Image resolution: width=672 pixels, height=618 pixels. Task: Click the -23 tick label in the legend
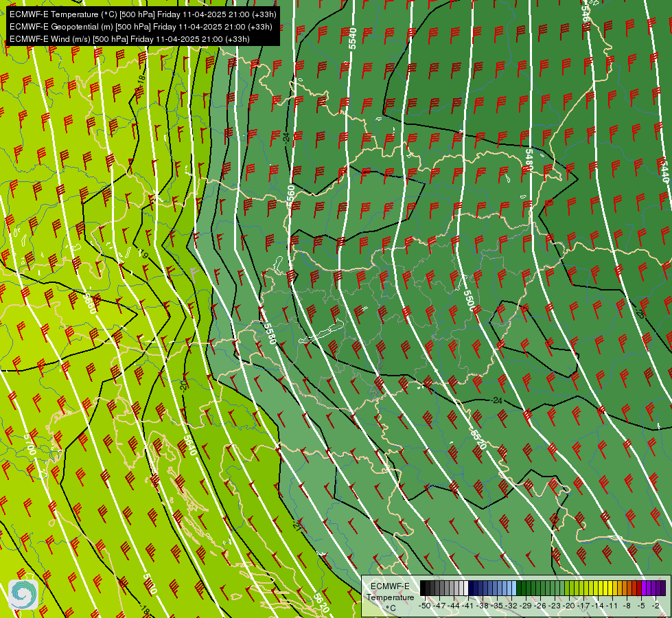click(x=555, y=606)
